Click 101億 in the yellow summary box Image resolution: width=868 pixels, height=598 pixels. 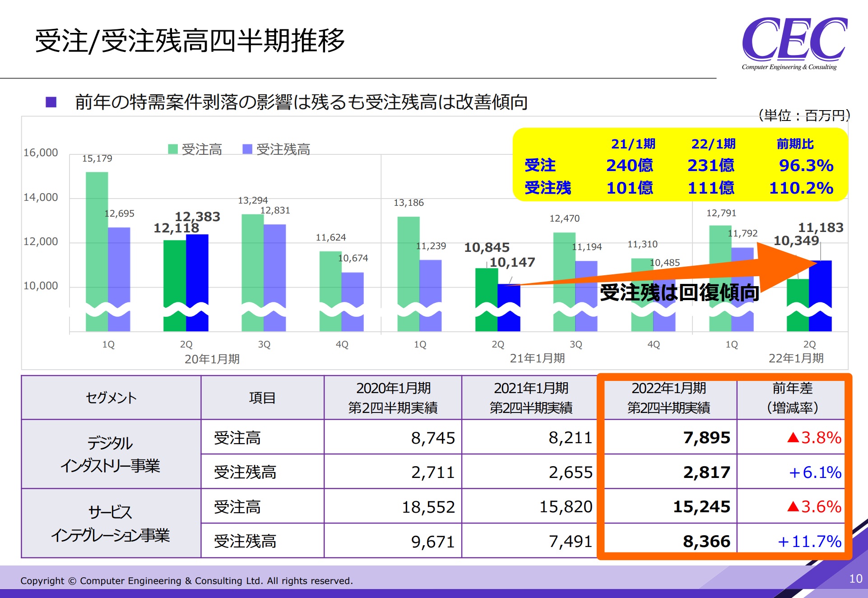[630, 188]
